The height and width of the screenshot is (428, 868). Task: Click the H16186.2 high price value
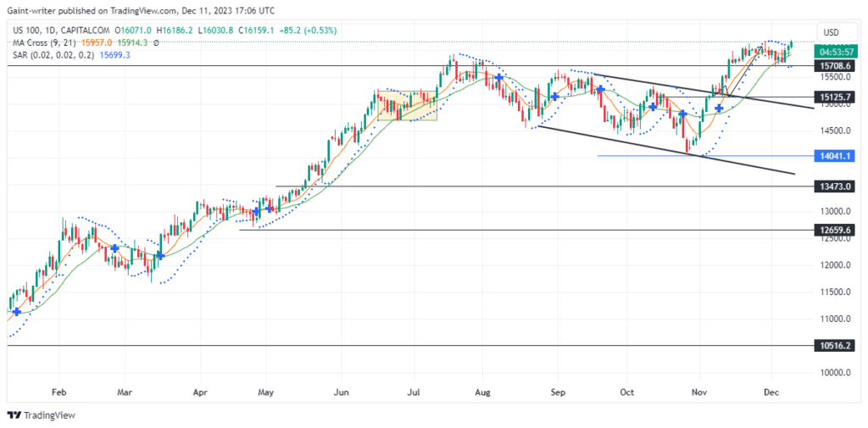click(x=174, y=31)
